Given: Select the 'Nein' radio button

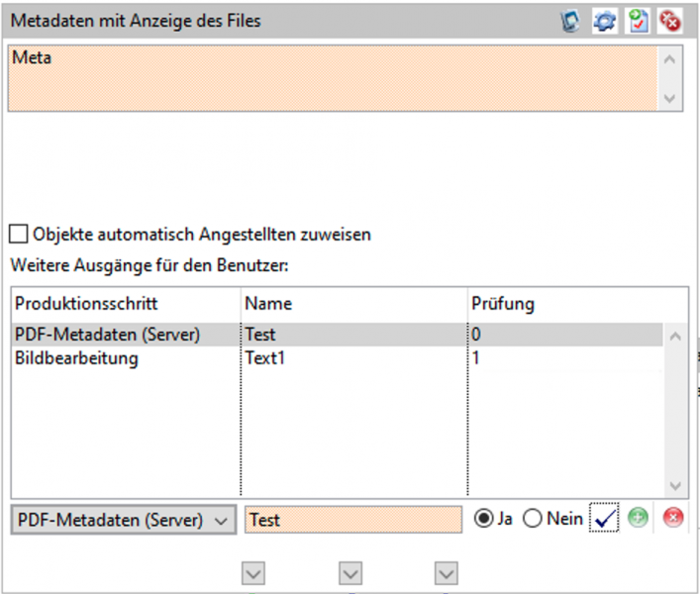Looking at the screenshot, I should (533, 519).
